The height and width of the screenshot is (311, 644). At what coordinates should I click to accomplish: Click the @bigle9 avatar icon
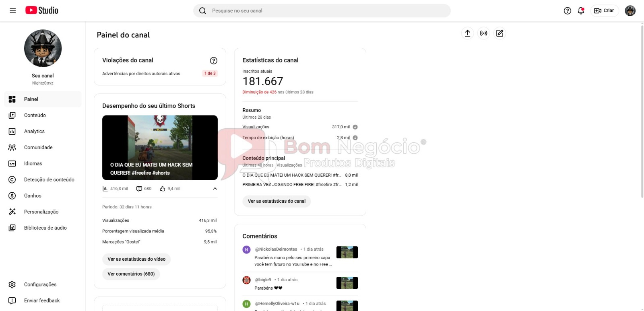coord(247,280)
